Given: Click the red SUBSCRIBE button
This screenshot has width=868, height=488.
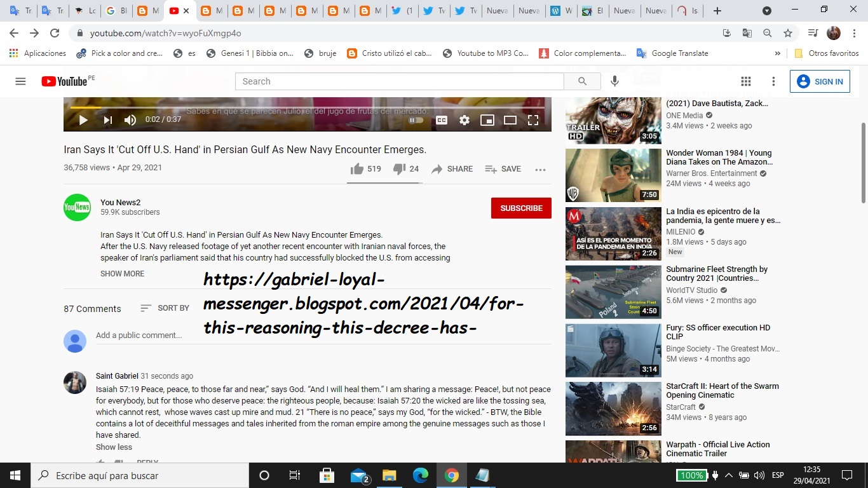Looking at the screenshot, I should (x=521, y=208).
